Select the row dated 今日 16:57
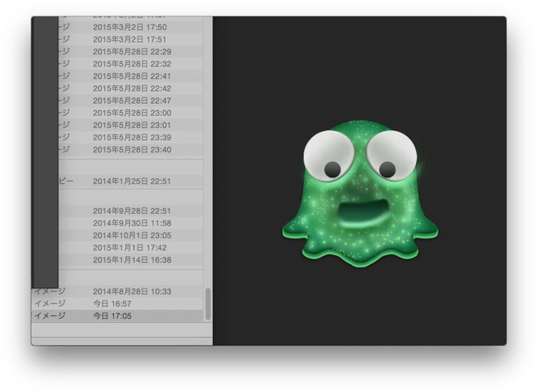537x392 pixels. tap(117, 304)
